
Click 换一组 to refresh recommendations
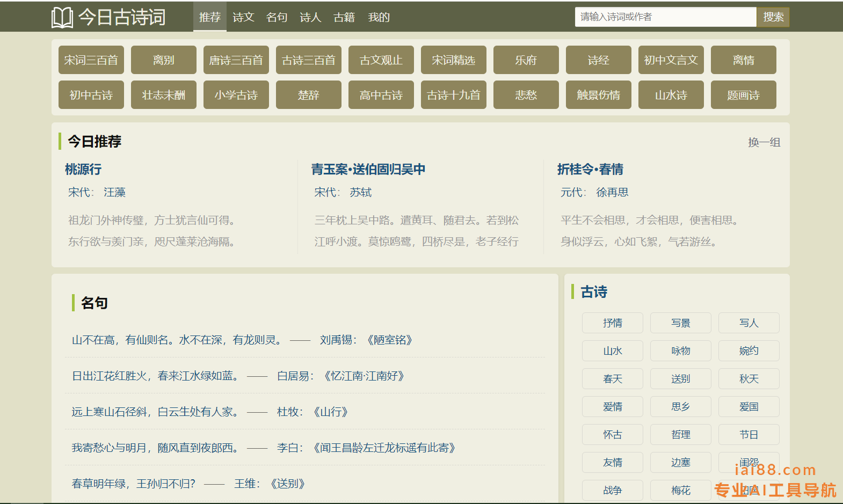click(x=764, y=142)
